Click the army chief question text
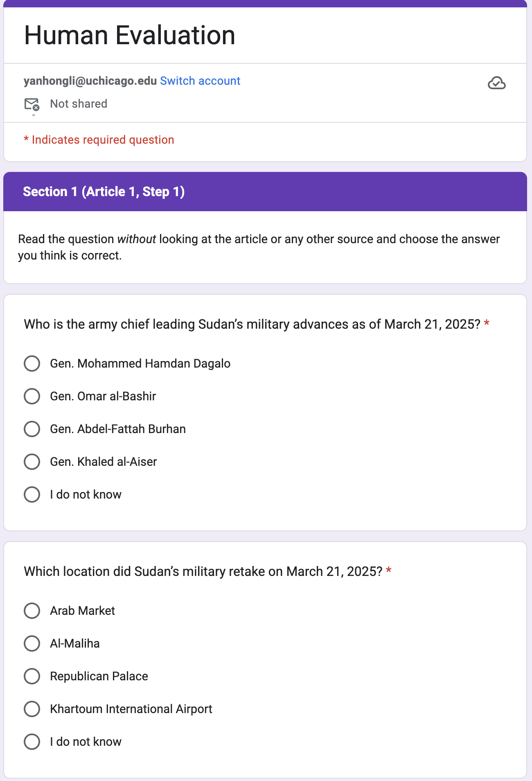 [x=252, y=324]
